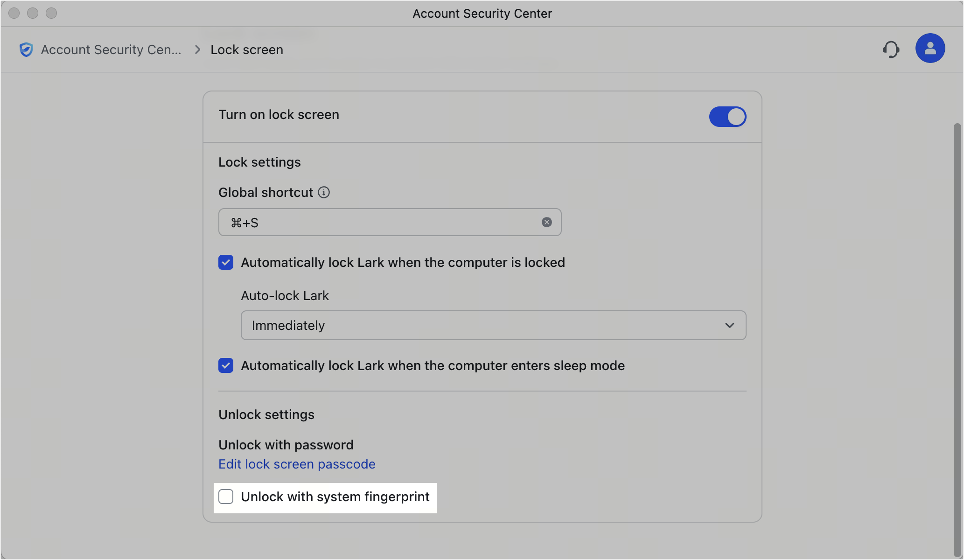The height and width of the screenshot is (560, 964).
Task: Enable Unlock with system fingerprint checkbox
Action: (226, 497)
